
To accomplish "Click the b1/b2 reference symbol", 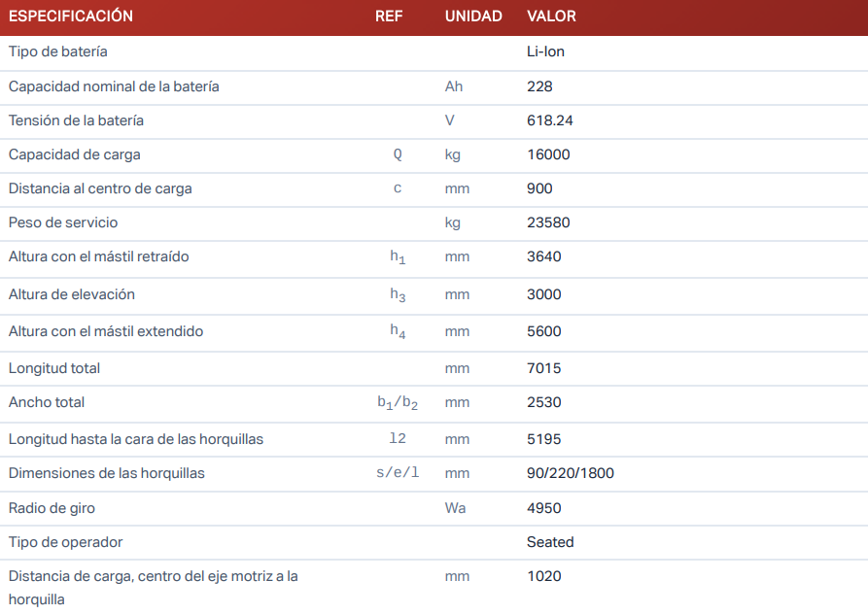I will click(398, 403).
